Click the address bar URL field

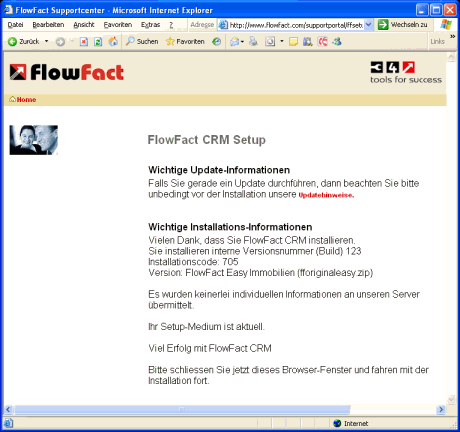(x=296, y=25)
